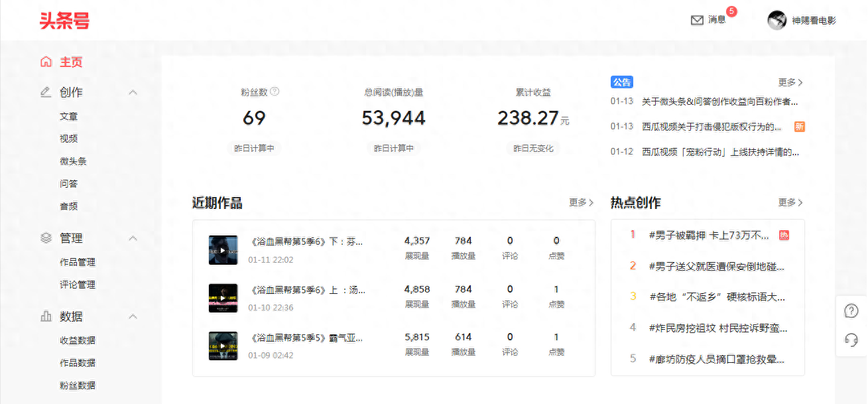Open 评论管理 in the sidebar

coord(78,285)
